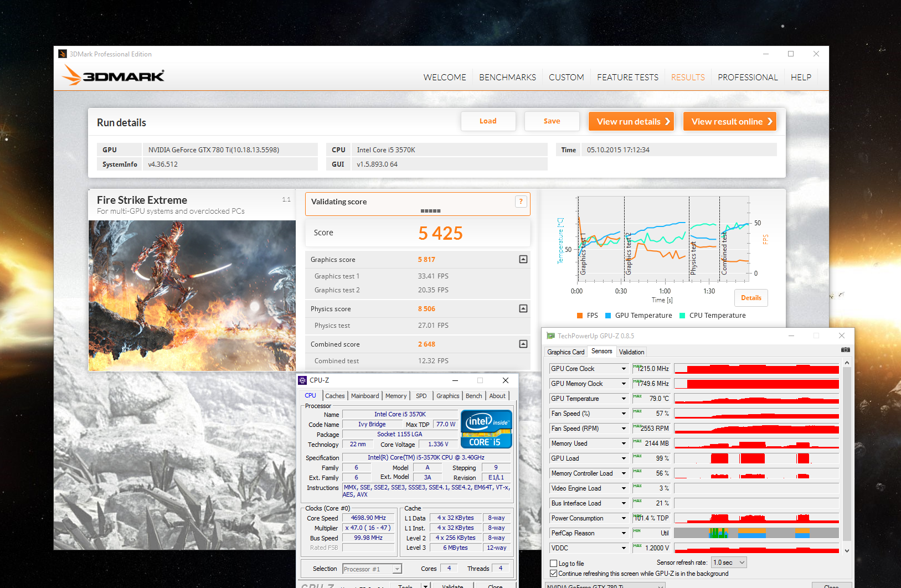Open the Bus Interface Load sensor dropdown

(x=624, y=503)
